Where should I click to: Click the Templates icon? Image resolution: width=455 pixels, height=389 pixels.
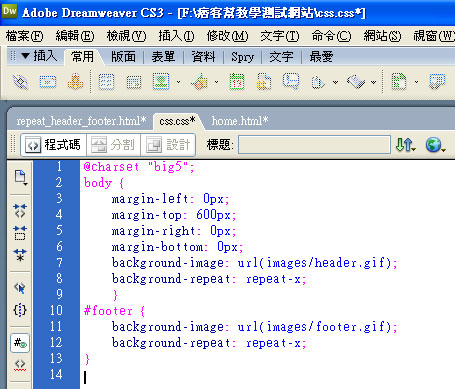coord(399,82)
